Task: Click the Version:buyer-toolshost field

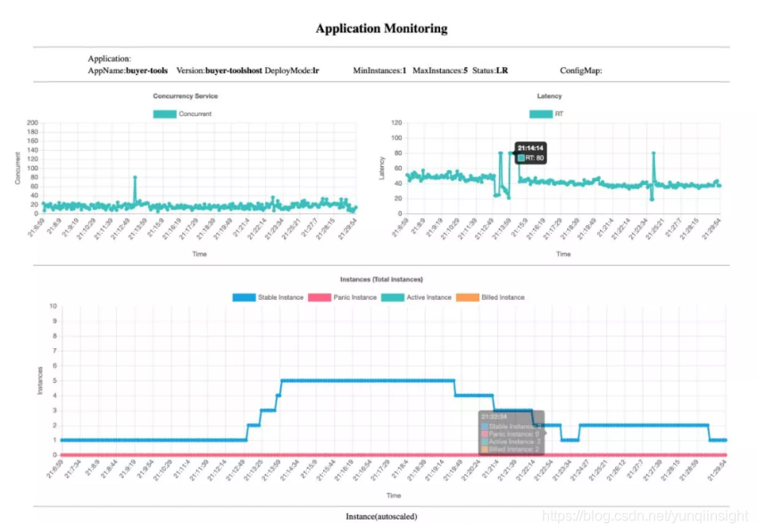Action: click(220, 71)
